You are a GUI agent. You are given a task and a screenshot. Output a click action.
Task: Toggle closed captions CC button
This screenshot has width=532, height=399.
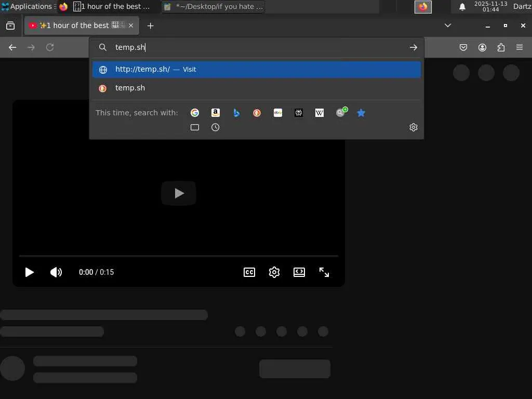pos(249,272)
